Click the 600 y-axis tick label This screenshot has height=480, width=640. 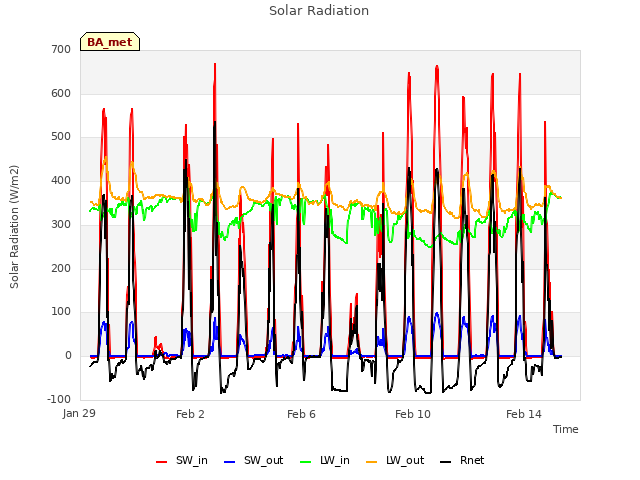(x=61, y=93)
